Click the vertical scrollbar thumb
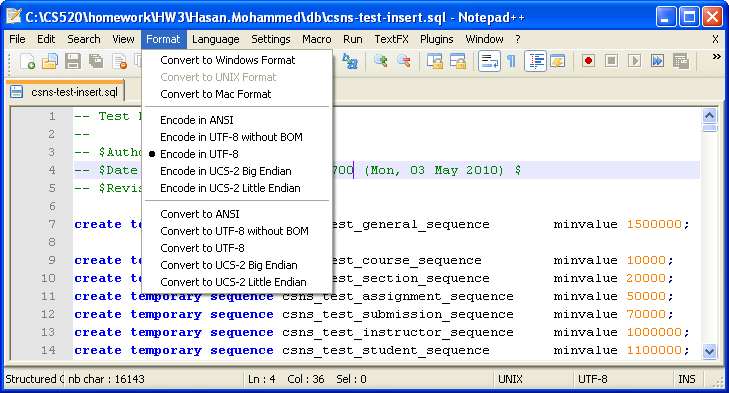Image resolution: width=729 pixels, height=393 pixels. point(709,128)
